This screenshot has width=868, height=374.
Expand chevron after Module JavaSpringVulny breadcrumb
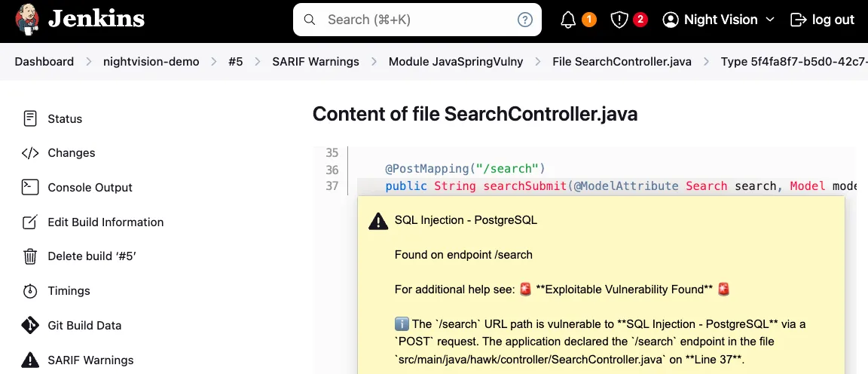coord(538,62)
